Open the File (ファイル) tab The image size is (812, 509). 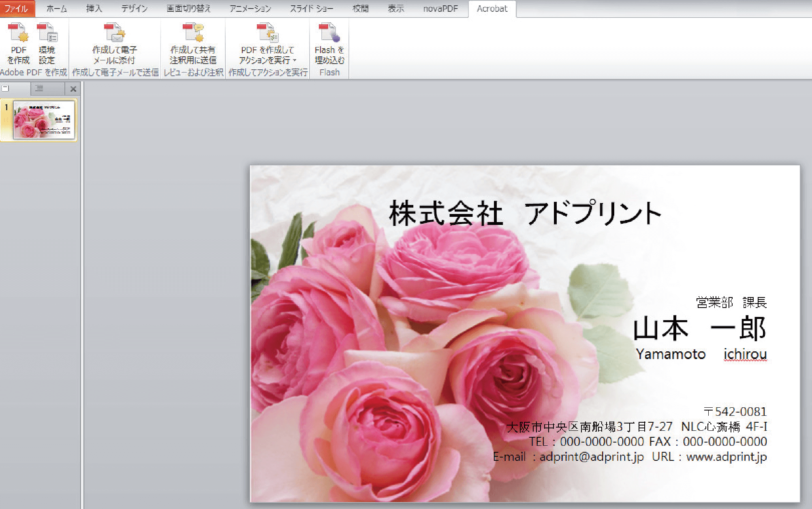16,9
